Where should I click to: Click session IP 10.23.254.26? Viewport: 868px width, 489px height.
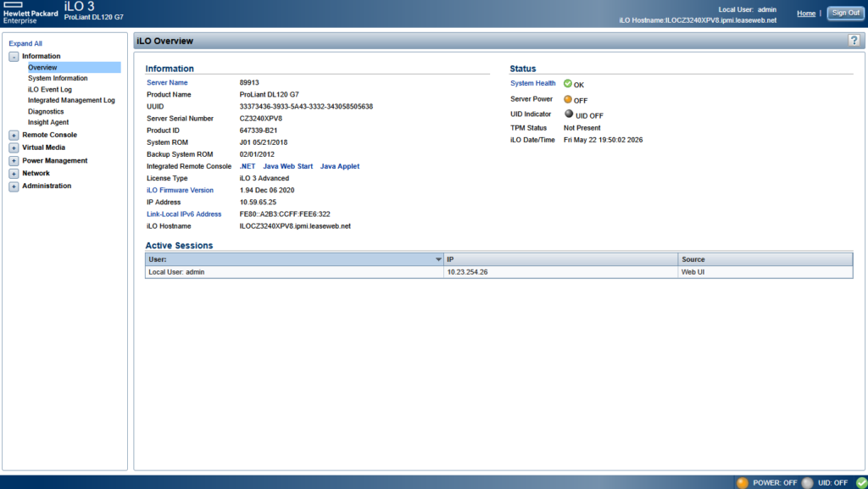(x=467, y=272)
